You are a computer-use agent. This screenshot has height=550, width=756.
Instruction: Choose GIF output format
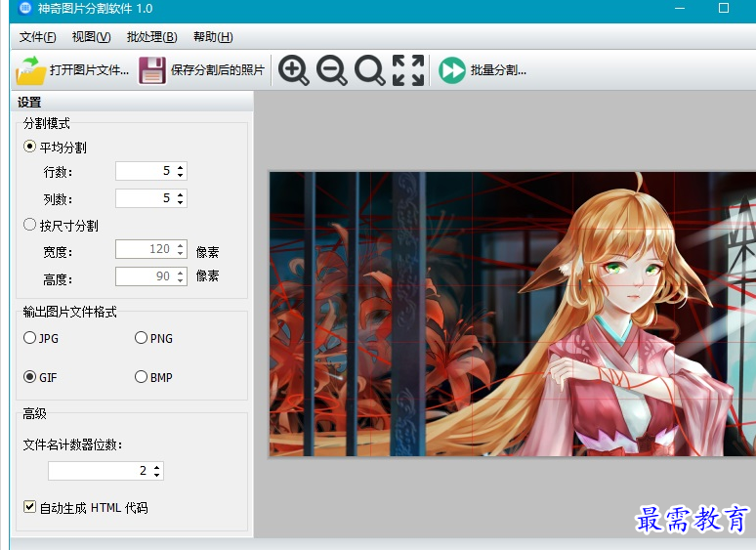[29, 377]
